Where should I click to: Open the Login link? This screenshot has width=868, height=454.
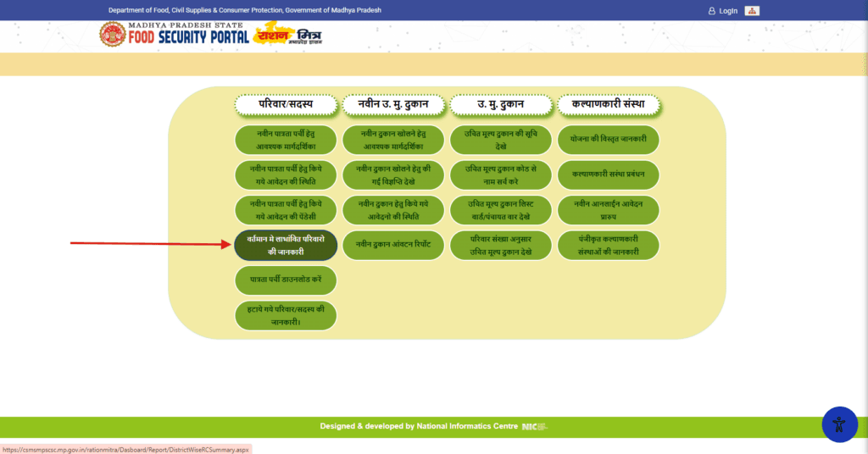(728, 11)
